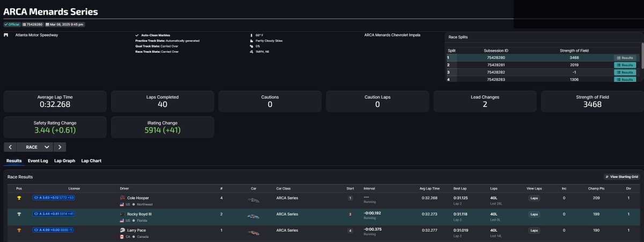Click Larry Pace's license badge A 4.99
Image resolution: width=644 pixels, height=242 pixels.
(53, 230)
